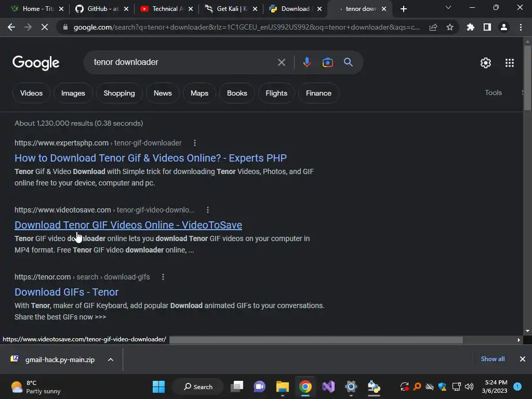Open How to Download Tenor Gif result
This screenshot has height=399, width=532.
point(151,158)
